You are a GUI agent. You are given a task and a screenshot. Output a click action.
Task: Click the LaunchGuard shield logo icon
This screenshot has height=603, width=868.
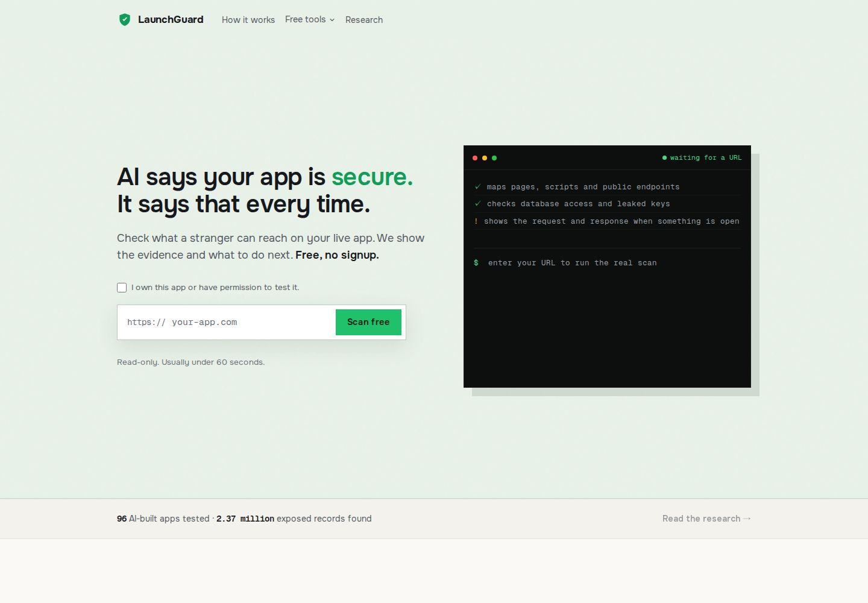125,20
